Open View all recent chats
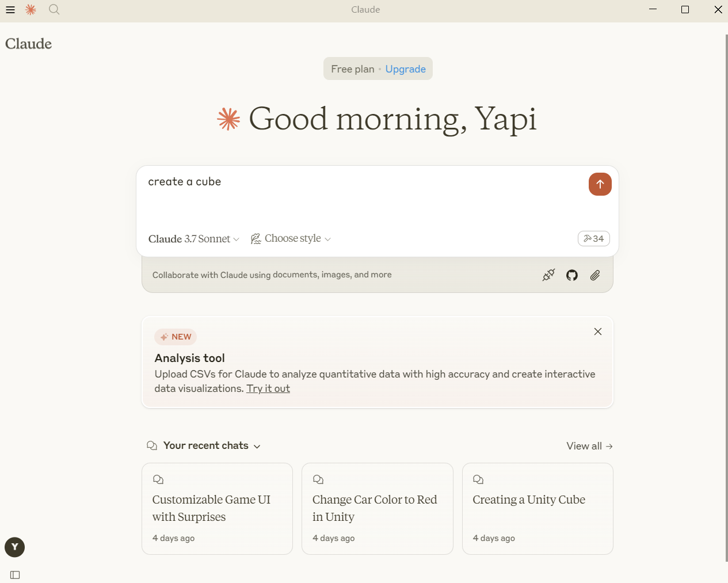Image resolution: width=728 pixels, height=583 pixels. pyautogui.click(x=589, y=446)
